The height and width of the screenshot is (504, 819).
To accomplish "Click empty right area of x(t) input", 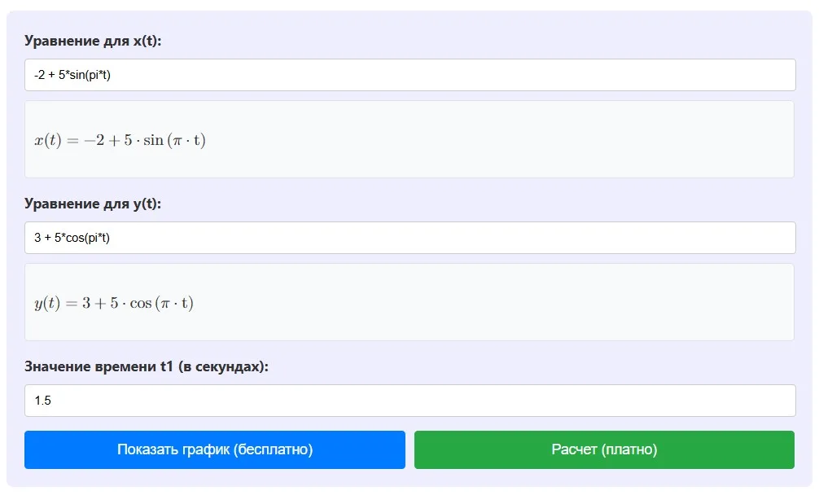I will pos(651,75).
